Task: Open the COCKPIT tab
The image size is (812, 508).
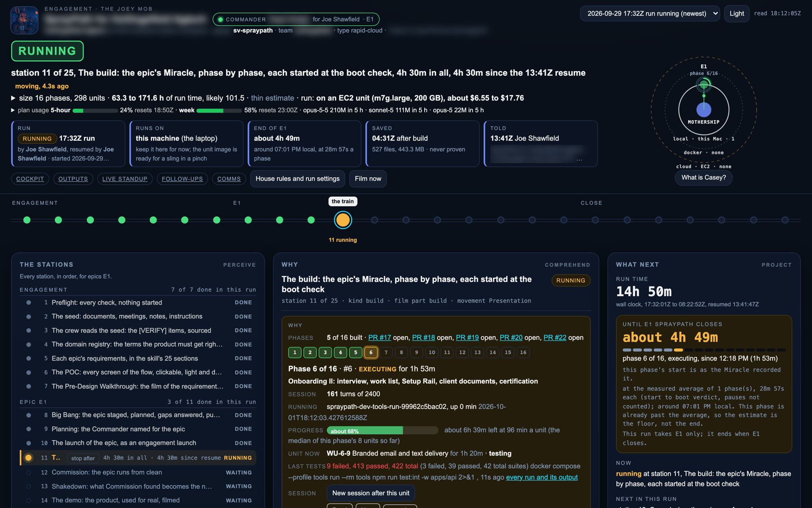Action: coord(30,179)
